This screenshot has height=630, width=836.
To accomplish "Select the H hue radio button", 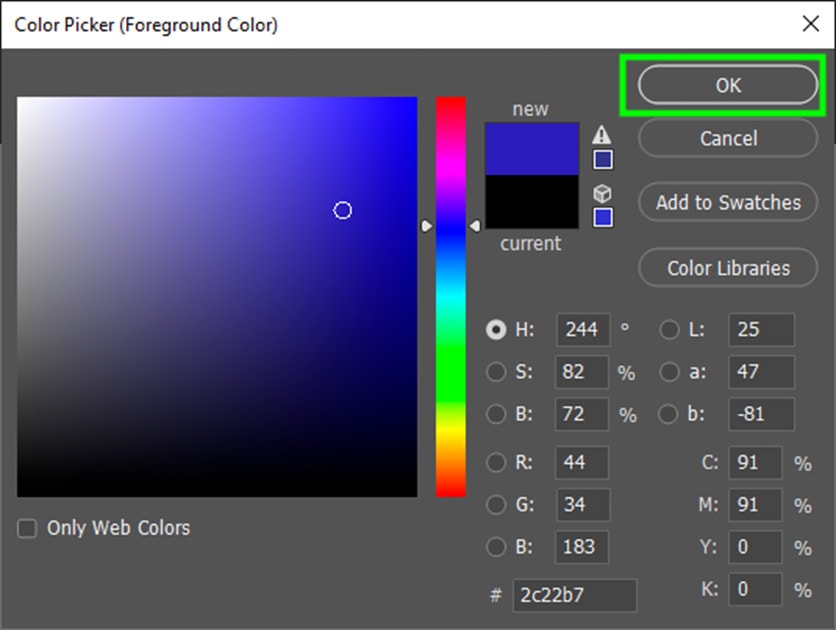I will [496, 330].
